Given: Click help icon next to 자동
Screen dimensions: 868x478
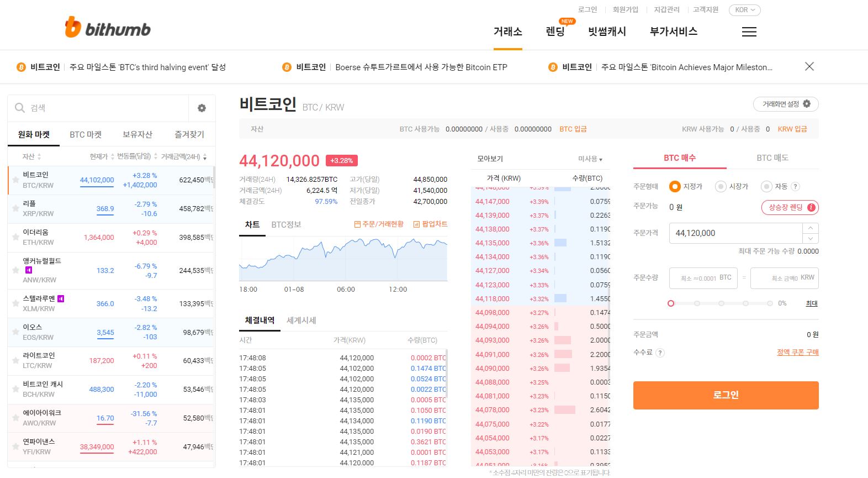Looking at the screenshot, I should click(x=795, y=187).
